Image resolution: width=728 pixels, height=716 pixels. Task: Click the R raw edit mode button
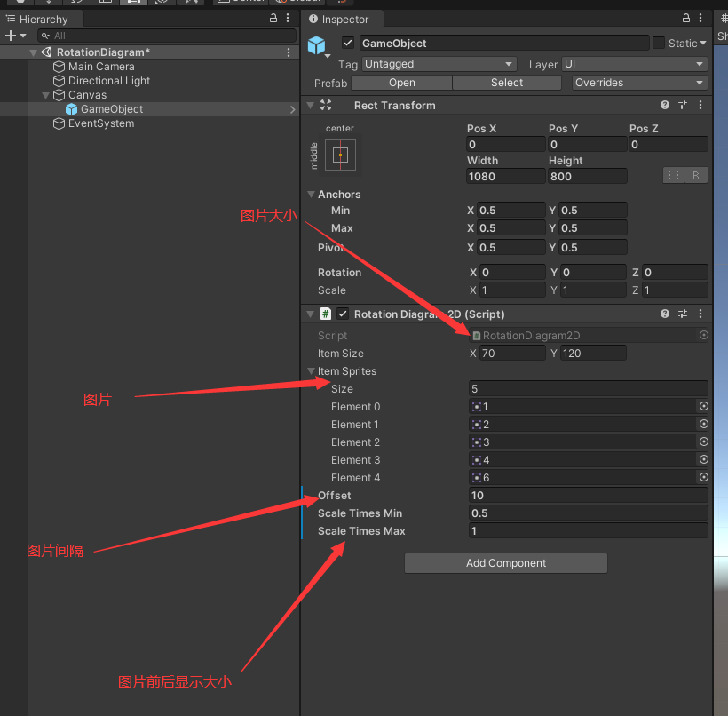coord(696,175)
